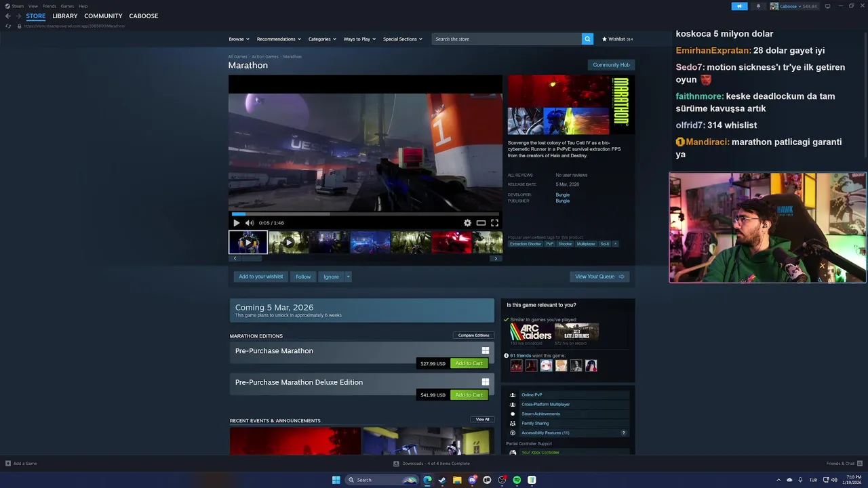Click the star Wishlist button
This screenshot has width=868, height=488.
[617, 39]
